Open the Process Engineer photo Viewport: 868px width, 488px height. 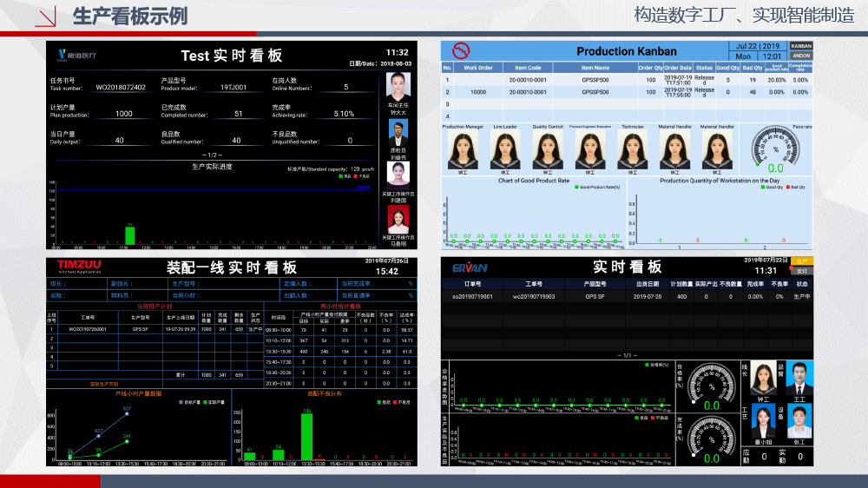[x=590, y=149]
